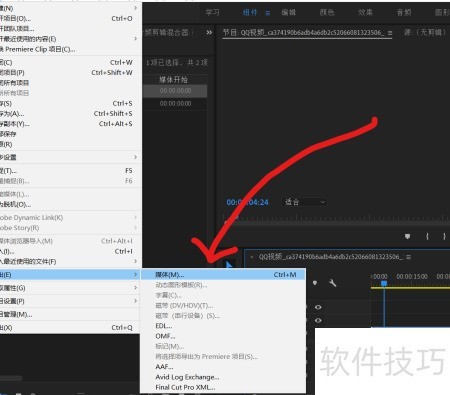Toggle lower video track eye visibility
The image size is (450, 395).
[318, 320]
